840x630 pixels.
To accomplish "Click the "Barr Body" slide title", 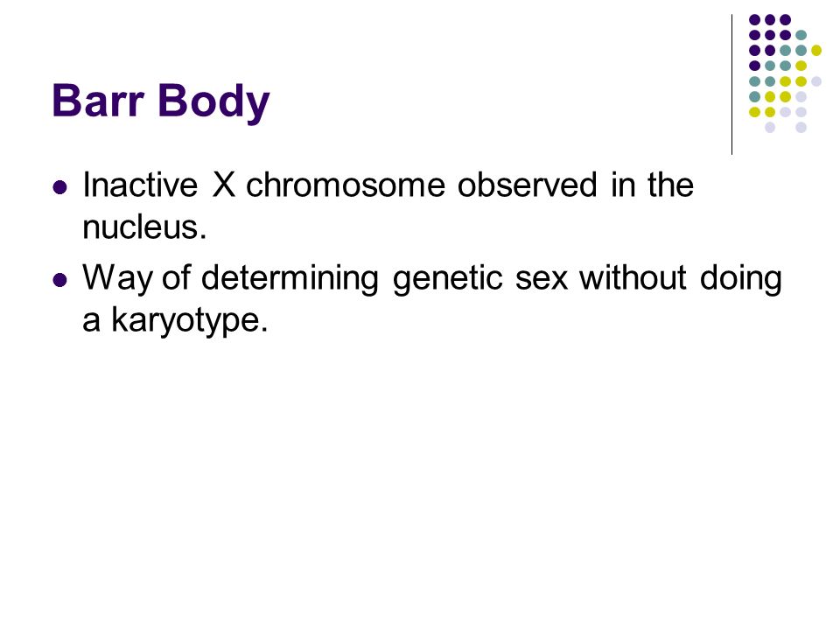I will click(x=160, y=101).
